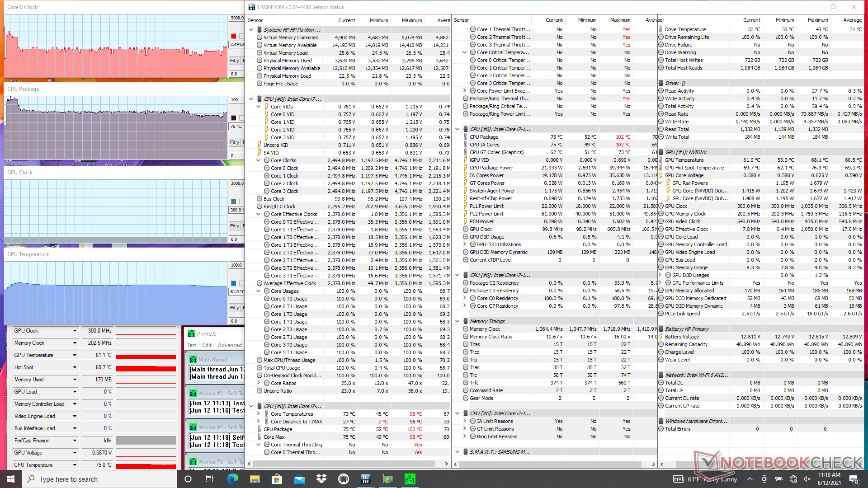Screen dimensions: 868x488
Task: Click the Prime95 icon in the taskbar
Action: point(410,479)
